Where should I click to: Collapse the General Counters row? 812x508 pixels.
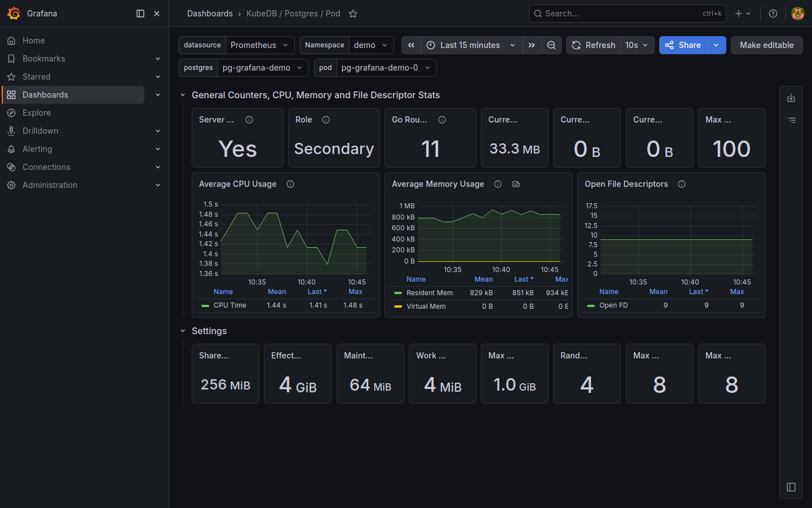pyautogui.click(x=183, y=95)
